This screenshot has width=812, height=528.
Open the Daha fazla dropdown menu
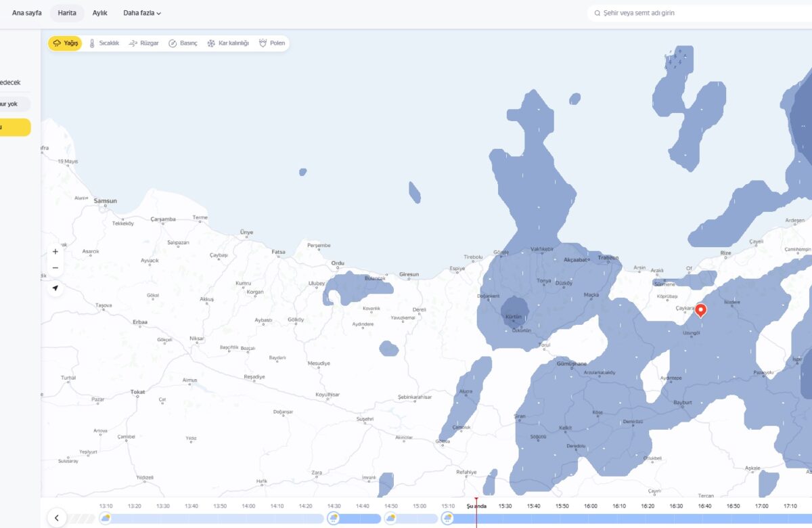tap(140, 12)
